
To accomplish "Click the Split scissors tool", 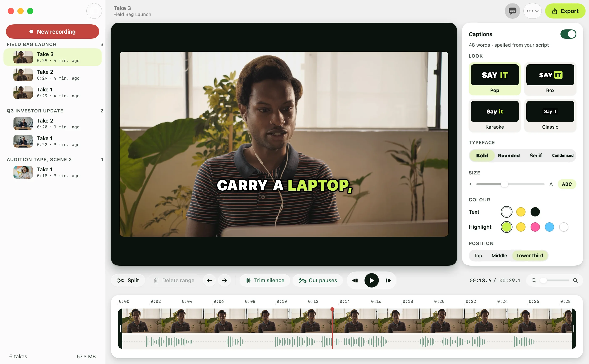I will 128,281.
